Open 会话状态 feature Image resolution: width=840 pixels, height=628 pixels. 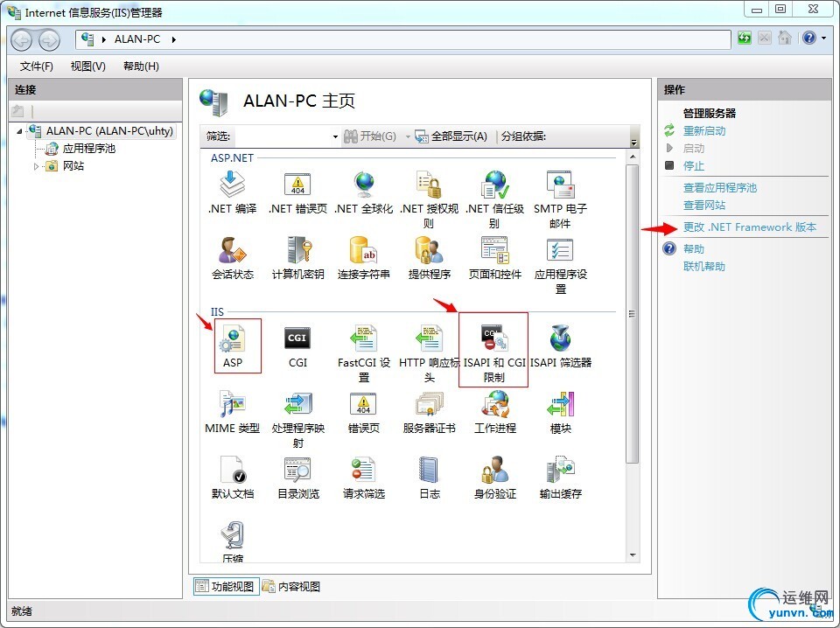(x=232, y=259)
